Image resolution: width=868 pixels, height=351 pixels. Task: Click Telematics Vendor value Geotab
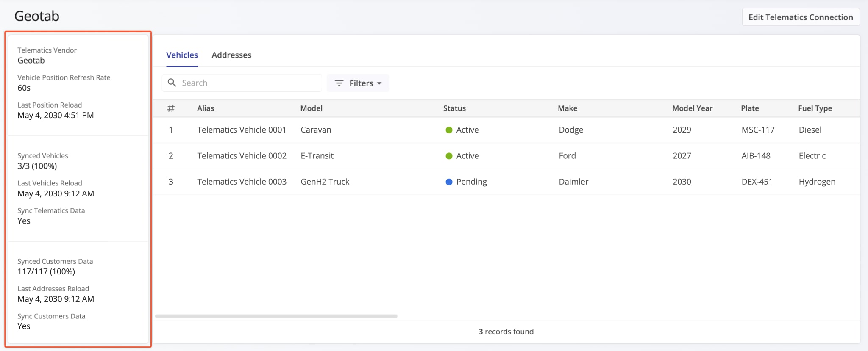click(x=31, y=61)
